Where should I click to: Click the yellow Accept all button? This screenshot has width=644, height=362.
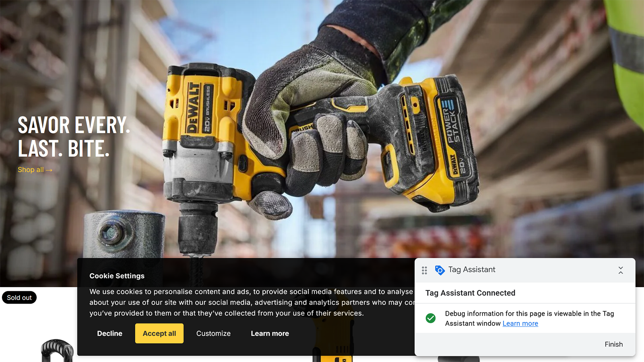[x=159, y=333]
